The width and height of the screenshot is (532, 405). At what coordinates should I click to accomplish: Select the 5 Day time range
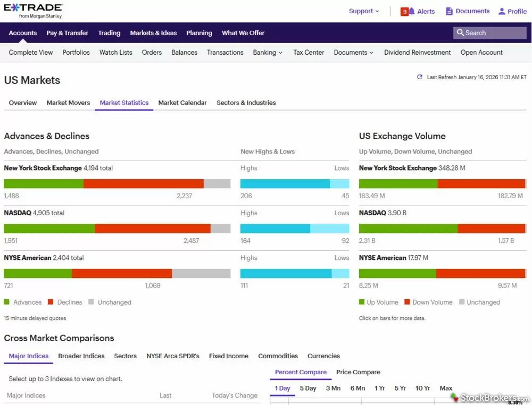coord(307,389)
